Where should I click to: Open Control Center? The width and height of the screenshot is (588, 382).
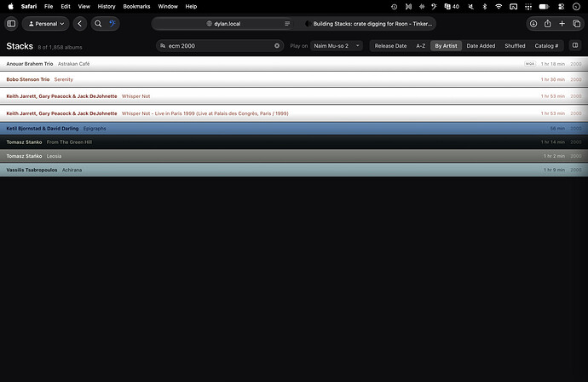click(561, 6)
